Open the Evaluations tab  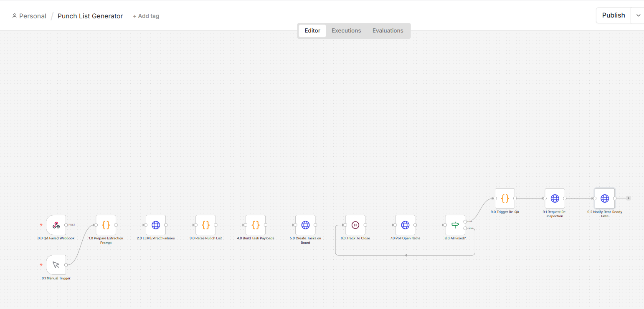point(388,30)
